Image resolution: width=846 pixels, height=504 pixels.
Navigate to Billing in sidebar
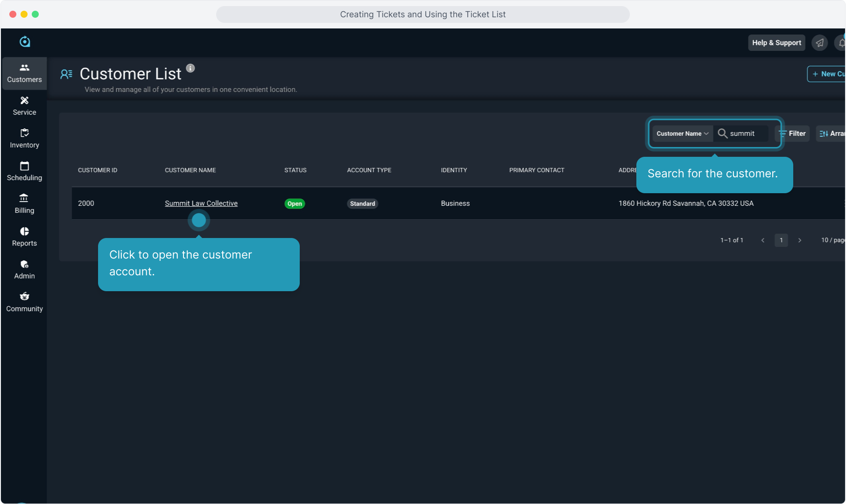pyautogui.click(x=24, y=204)
